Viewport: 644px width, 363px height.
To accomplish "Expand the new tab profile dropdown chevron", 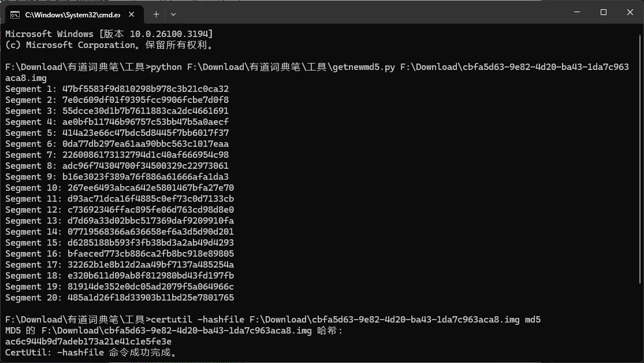I will point(173,14).
